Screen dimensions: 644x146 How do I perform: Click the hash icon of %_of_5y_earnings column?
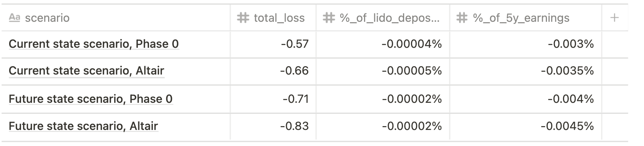[x=462, y=18]
